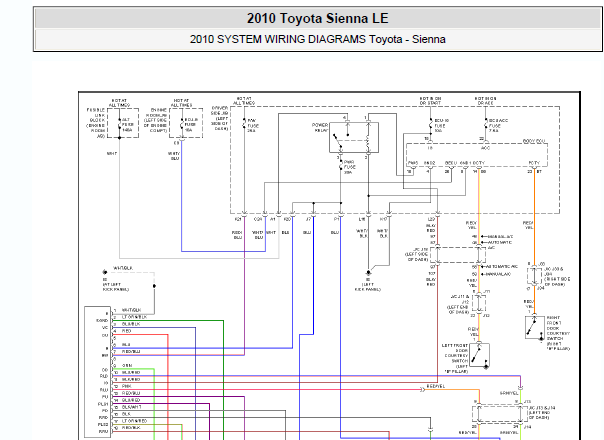604x440 pixels.
Task: Select the POWER RELAY switch symbol
Action: 354,138
